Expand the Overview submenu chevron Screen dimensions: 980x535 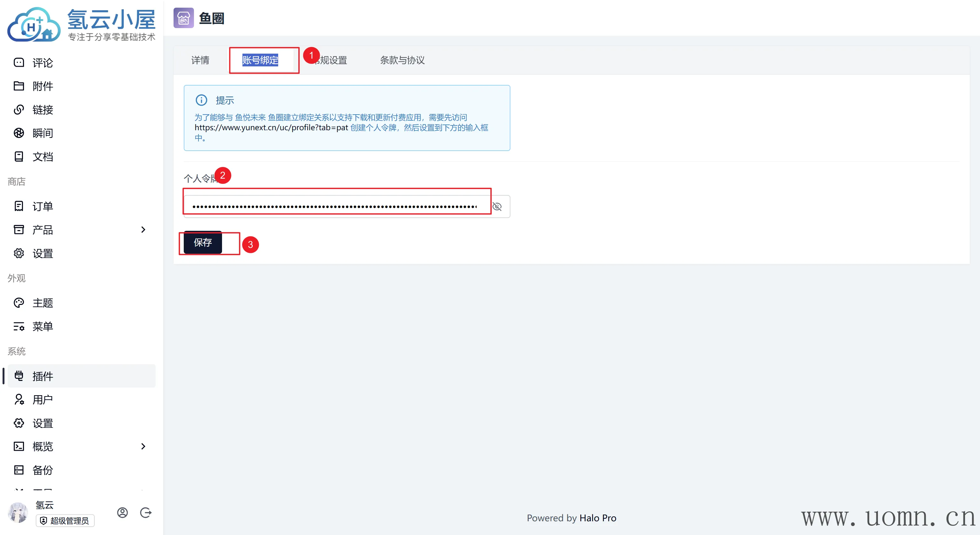coord(143,446)
